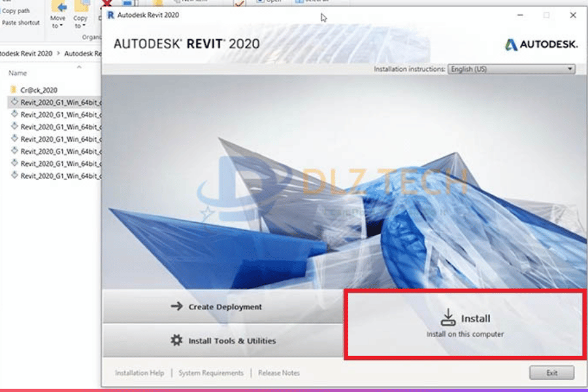The height and width of the screenshot is (392, 588).
Task: Expand the Move to dropdown arrow
Action: (61, 26)
